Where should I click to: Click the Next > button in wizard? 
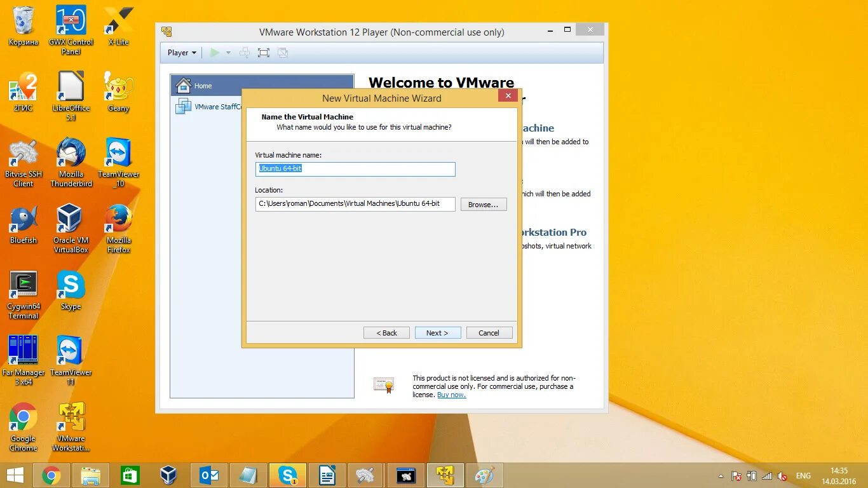click(x=438, y=333)
